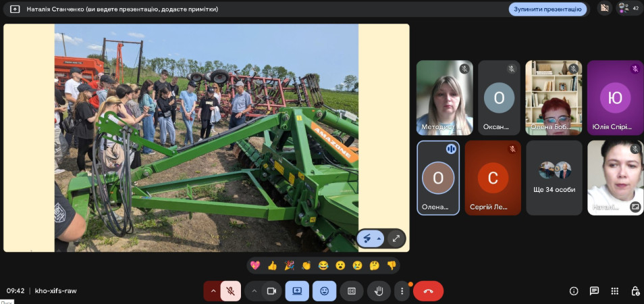
Task: Raise your hand
Action: (x=379, y=291)
